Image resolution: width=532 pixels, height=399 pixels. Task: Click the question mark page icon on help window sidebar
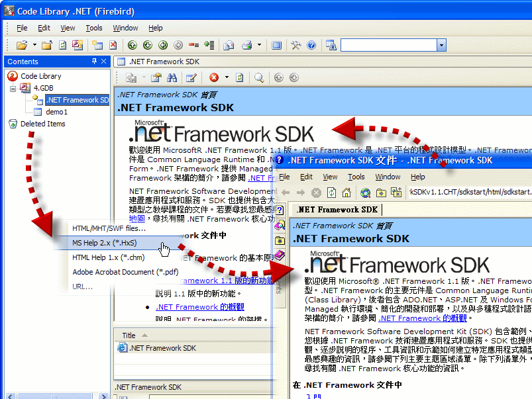click(280, 210)
